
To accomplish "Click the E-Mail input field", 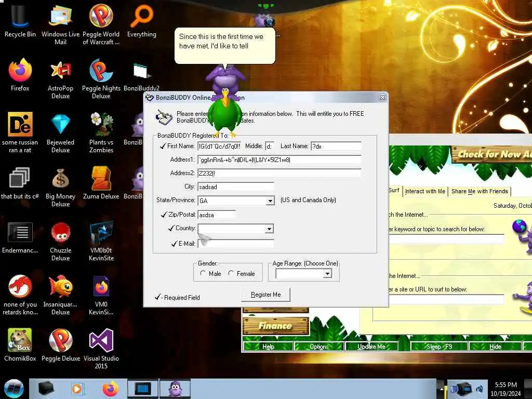I will click(x=236, y=244).
